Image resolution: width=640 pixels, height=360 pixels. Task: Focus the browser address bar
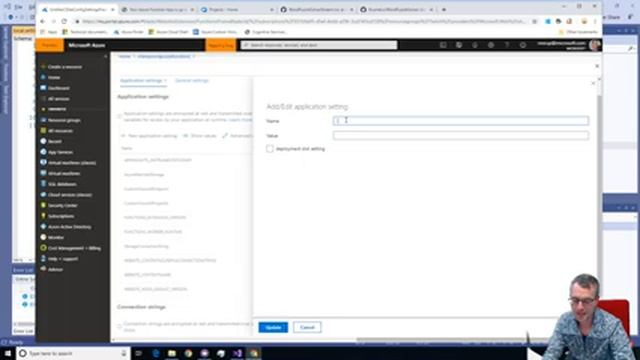[303, 21]
